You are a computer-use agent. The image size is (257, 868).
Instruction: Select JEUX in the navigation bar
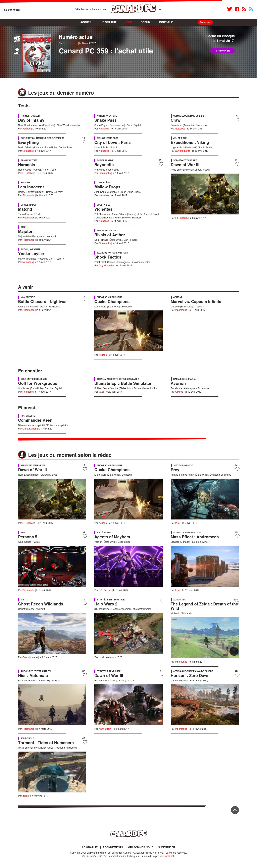tap(129, 22)
